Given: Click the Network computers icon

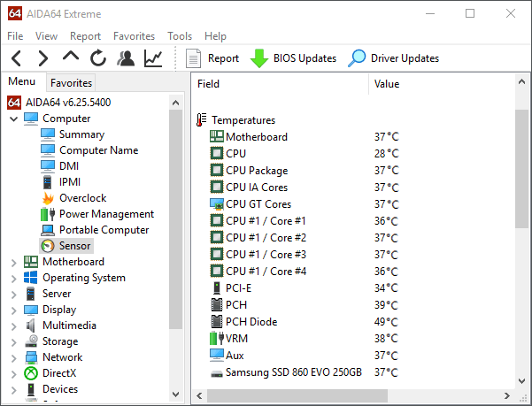Looking at the screenshot, I should click(31, 357).
